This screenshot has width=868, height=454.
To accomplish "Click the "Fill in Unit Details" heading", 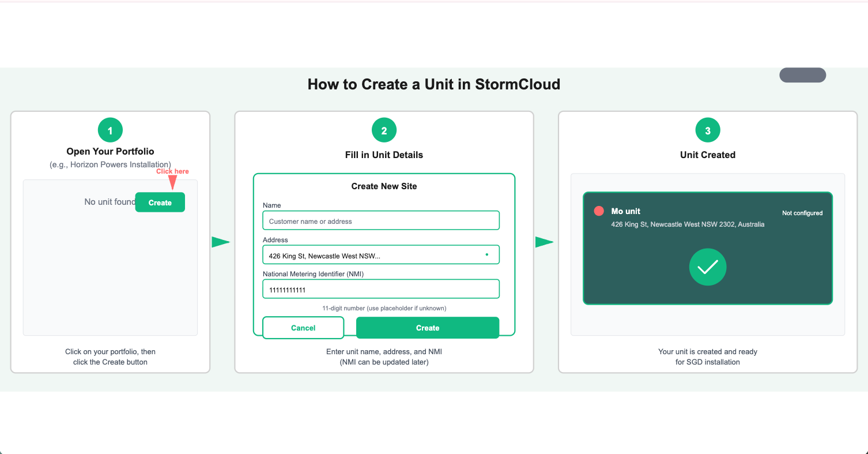I will [x=384, y=155].
